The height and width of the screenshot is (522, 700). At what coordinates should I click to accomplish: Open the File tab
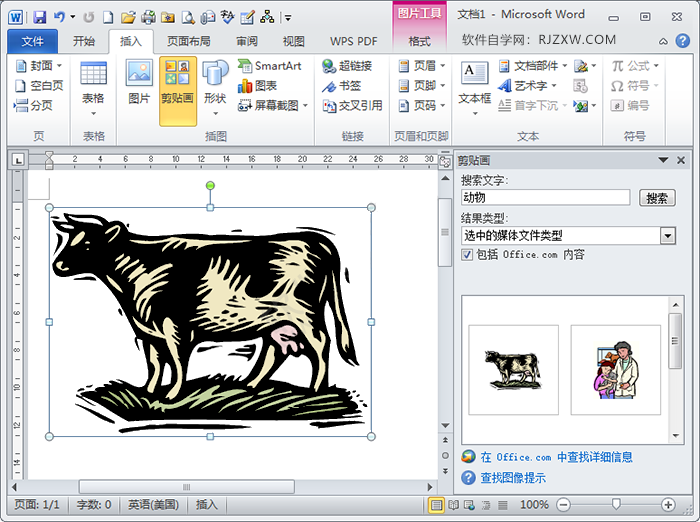click(x=33, y=42)
